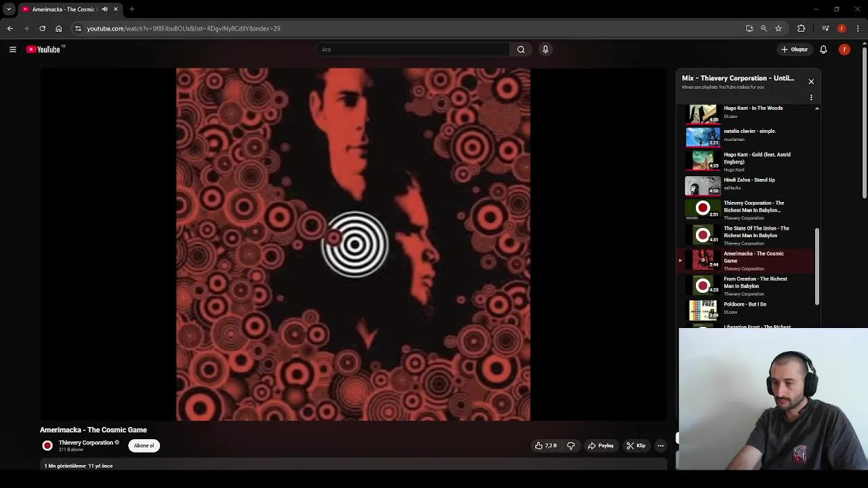Reload the page with the refresh icon
This screenshot has height=488, width=868.
click(x=43, y=28)
